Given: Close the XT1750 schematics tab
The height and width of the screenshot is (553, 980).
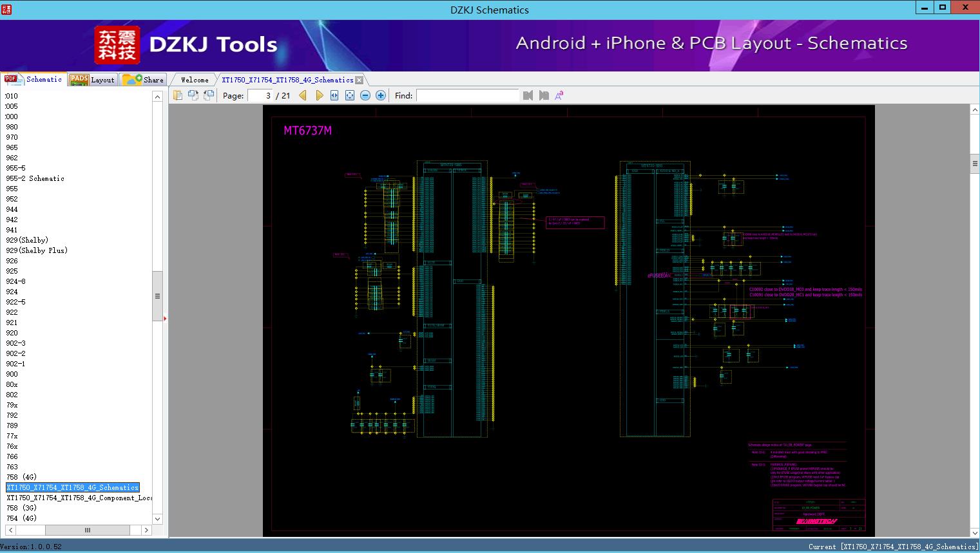Looking at the screenshot, I should tap(360, 80).
